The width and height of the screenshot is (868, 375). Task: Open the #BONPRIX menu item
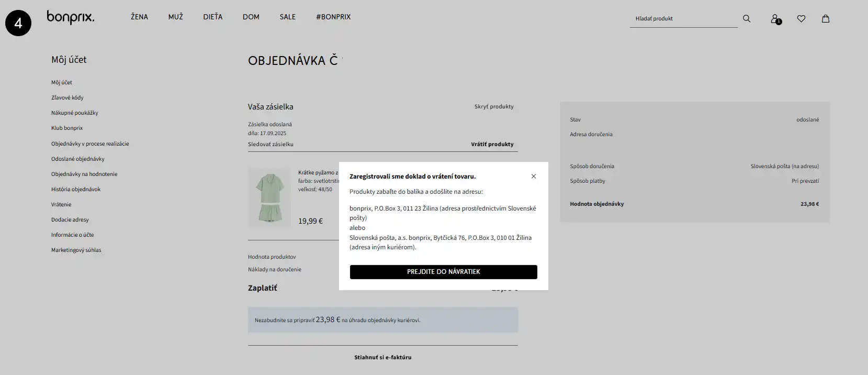(333, 17)
